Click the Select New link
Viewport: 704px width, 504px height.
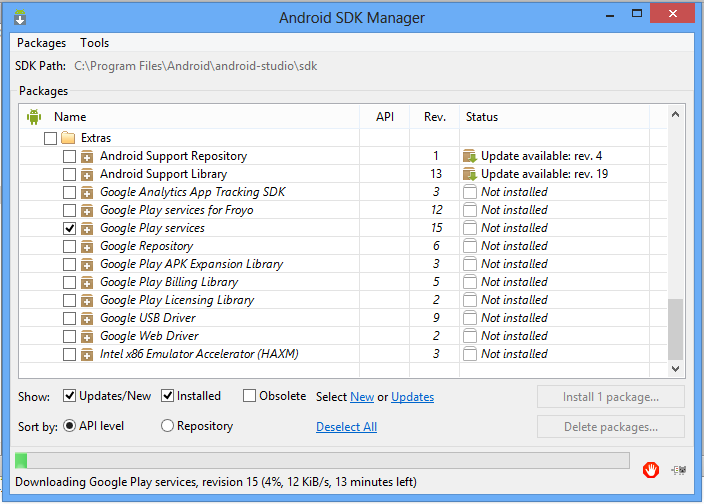click(x=362, y=397)
